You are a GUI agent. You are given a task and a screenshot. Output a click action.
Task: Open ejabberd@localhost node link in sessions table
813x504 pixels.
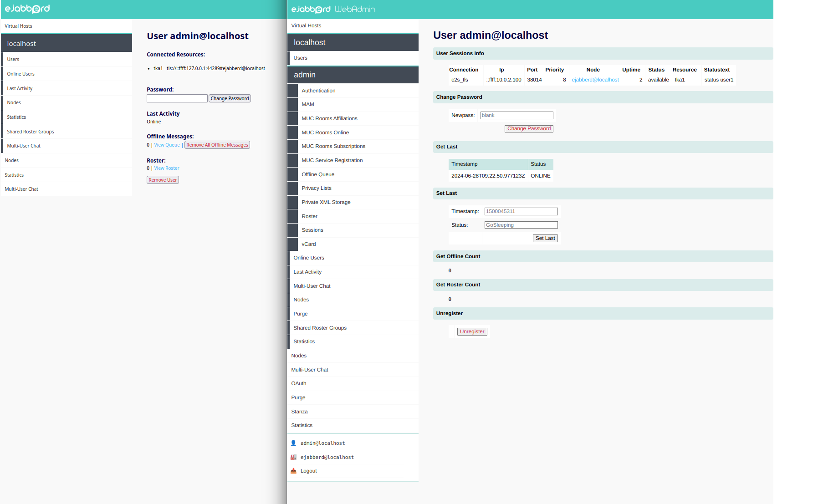click(x=595, y=80)
